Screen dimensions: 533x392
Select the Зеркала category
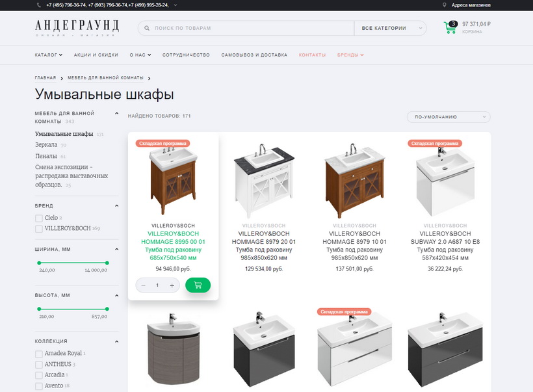tap(46, 145)
